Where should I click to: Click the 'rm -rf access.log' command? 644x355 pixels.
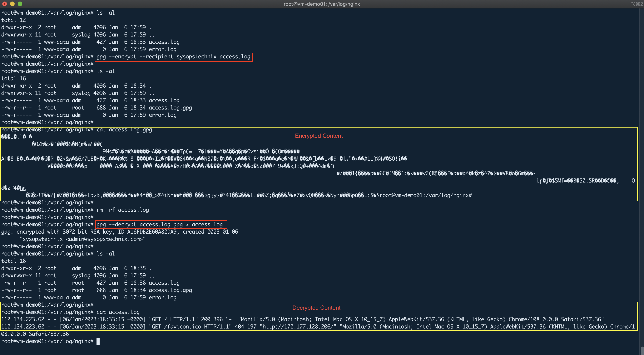pyautogui.click(x=123, y=210)
